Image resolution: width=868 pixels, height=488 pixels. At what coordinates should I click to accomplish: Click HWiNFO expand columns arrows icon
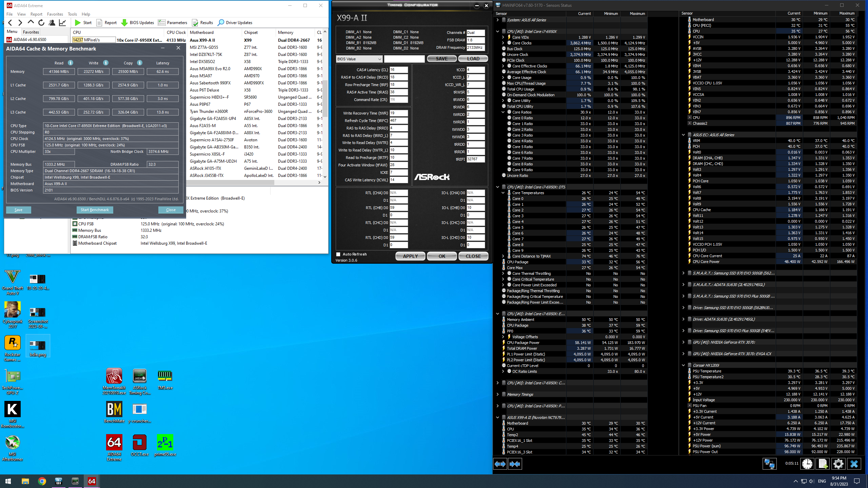tap(500, 464)
